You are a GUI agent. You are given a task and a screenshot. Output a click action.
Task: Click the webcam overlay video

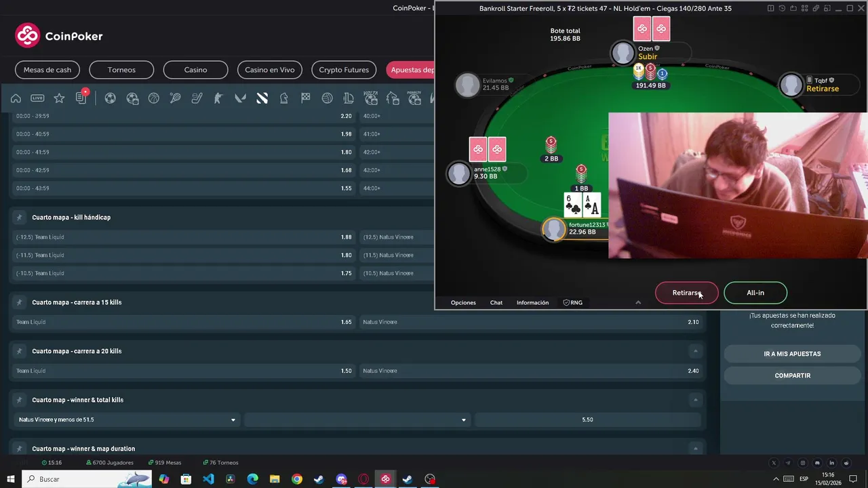click(738, 186)
